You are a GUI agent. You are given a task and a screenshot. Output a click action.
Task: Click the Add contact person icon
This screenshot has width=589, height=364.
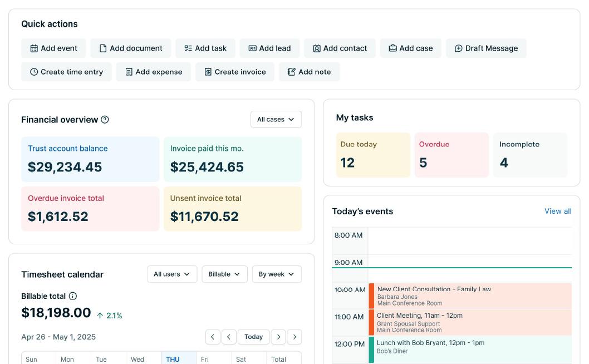(318, 48)
